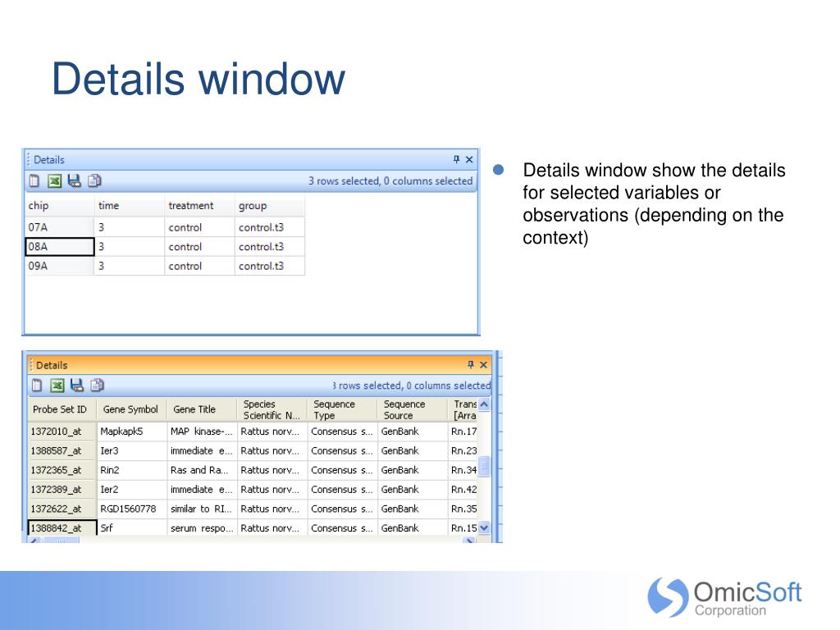Click the control treatment cell in 09A row
This screenshot has width=840, height=630.
[x=200, y=266]
